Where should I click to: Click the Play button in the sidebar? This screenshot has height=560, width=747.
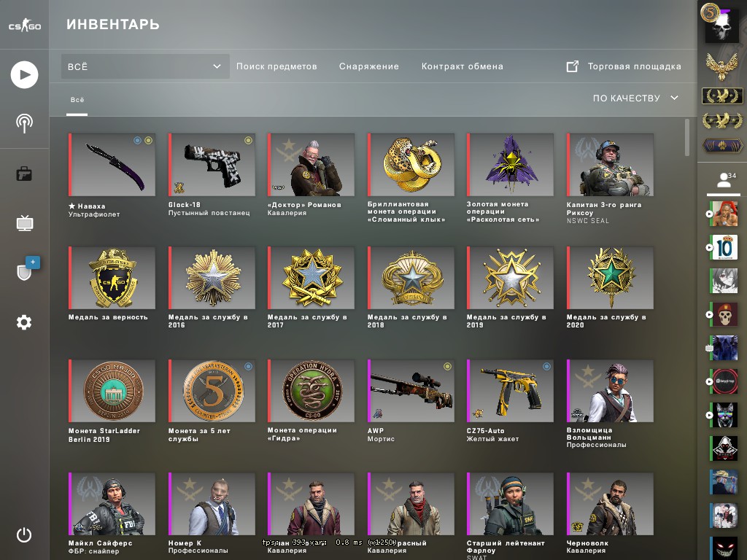point(24,75)
